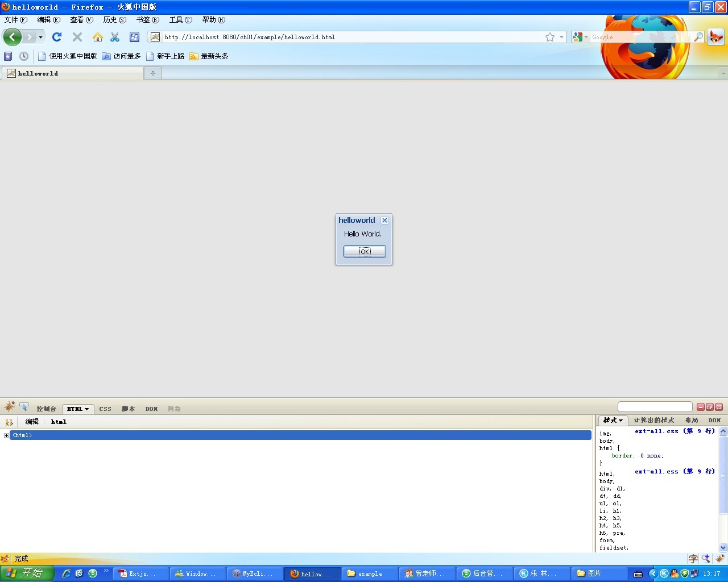Select the helloworld browser tab
Screen dimensions: 728x582
(x=72, y=73)
